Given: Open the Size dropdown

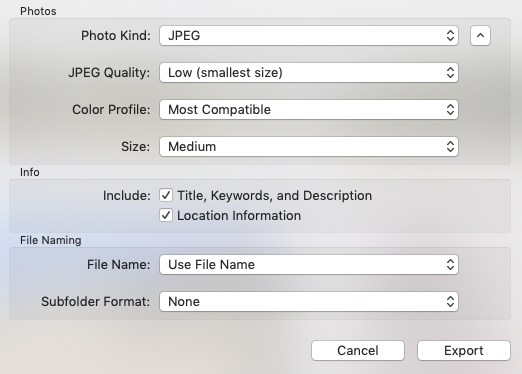Looking at the screenshot, I should point(309,147).
